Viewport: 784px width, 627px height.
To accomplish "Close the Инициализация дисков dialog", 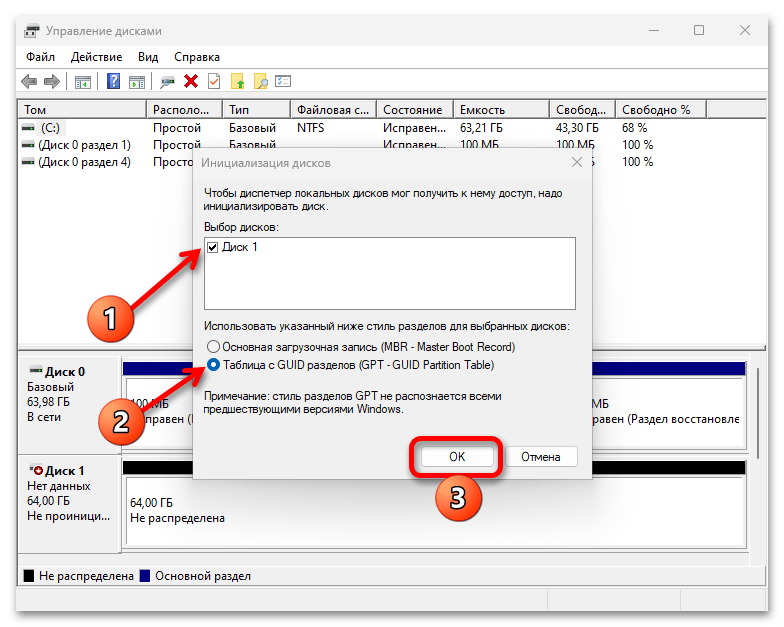I will [577, 162].
